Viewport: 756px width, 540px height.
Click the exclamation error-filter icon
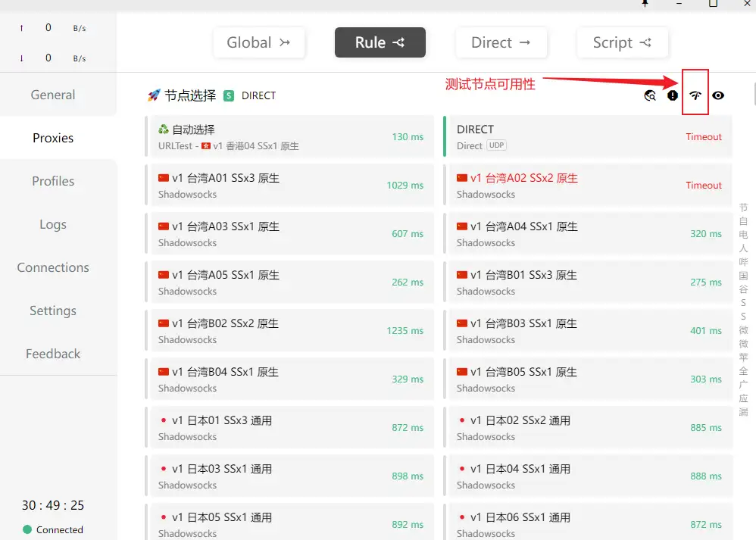pyautogui.click(x=673, y=95)
